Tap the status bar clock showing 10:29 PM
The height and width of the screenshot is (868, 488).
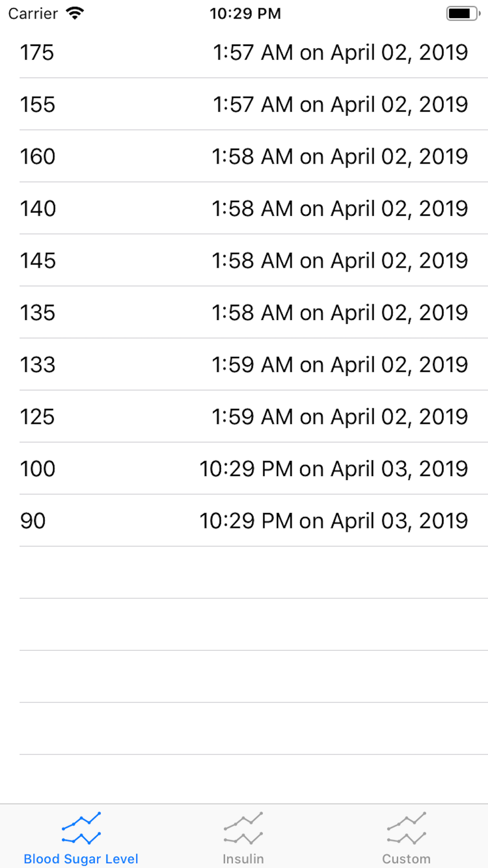click(x=245, y=13)
